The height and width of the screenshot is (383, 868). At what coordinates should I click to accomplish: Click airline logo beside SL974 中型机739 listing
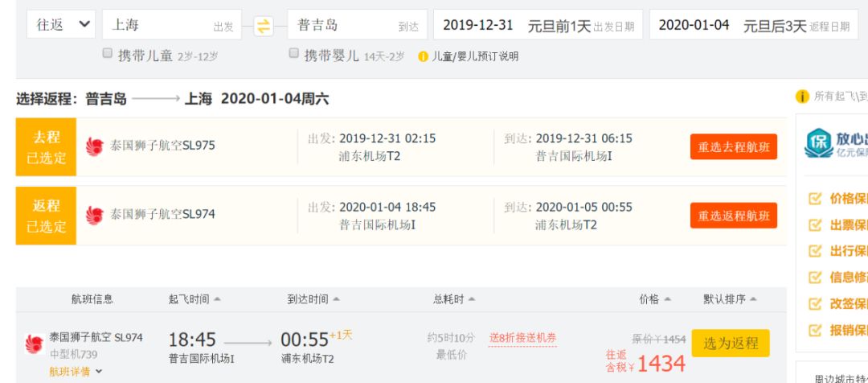(x=35, y=344)
